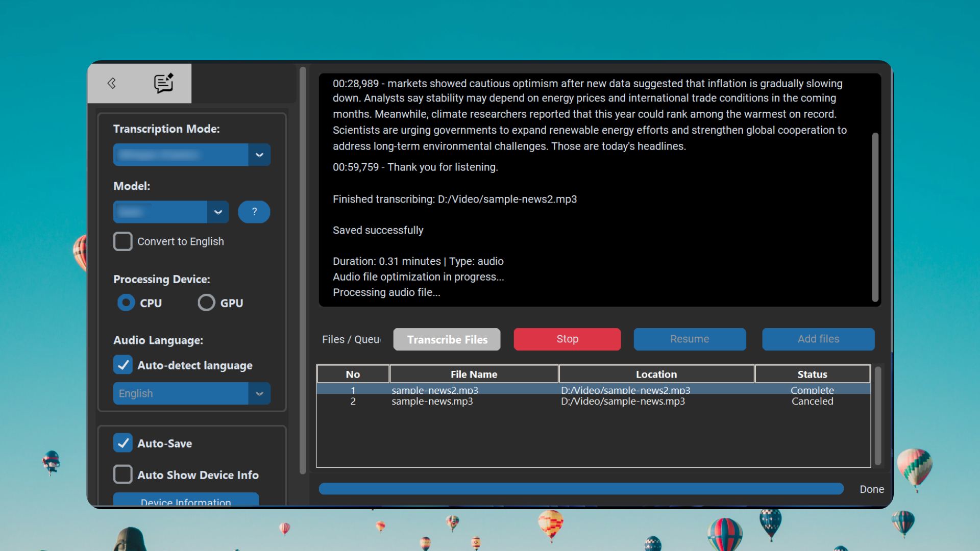This screenshot has width=980, height=551.
Task: Click the back chevron icon
Action: pyautogui.click(x=112, y=83)
